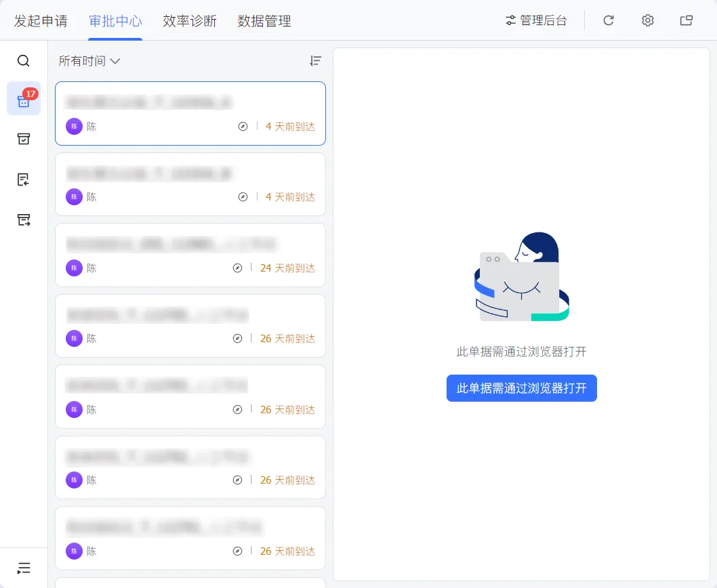Select the pending approvals icon with badge 17
Image resolution: width=717 pixels, height=588 pixels.
24,98
